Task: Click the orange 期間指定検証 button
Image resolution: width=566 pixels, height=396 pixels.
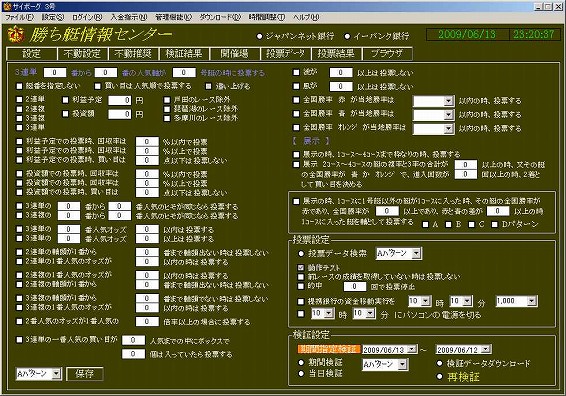Action: (x=329, y=349)
